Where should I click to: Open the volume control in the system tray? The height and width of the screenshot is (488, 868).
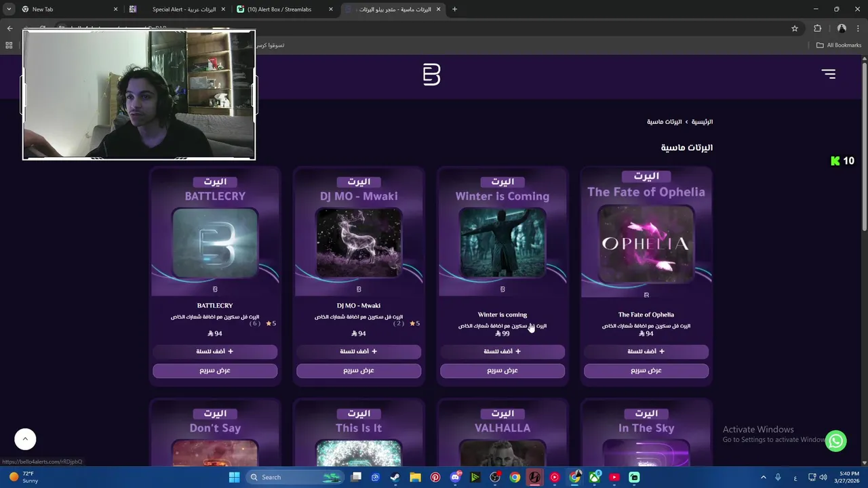tap(824, 477)
